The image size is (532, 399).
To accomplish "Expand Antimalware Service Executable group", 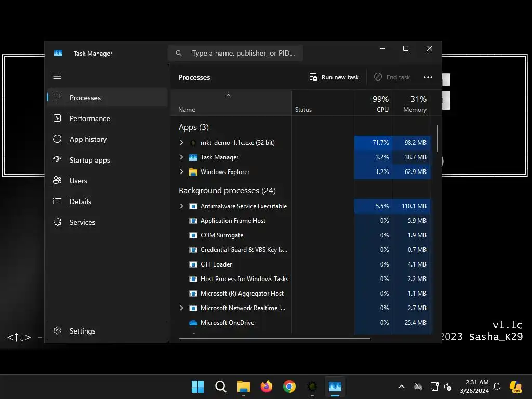I will [x=181, y=206].
